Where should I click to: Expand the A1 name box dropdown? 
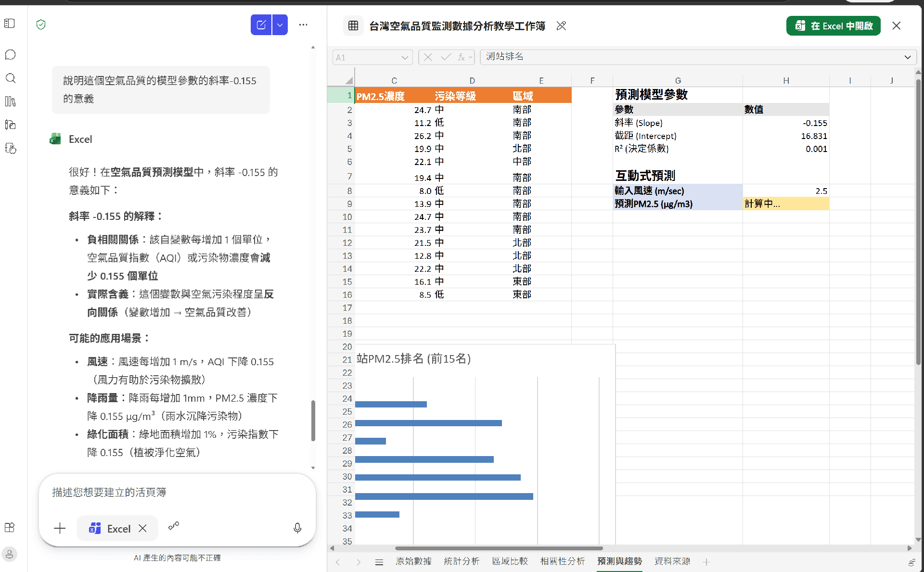coord(405,58)
